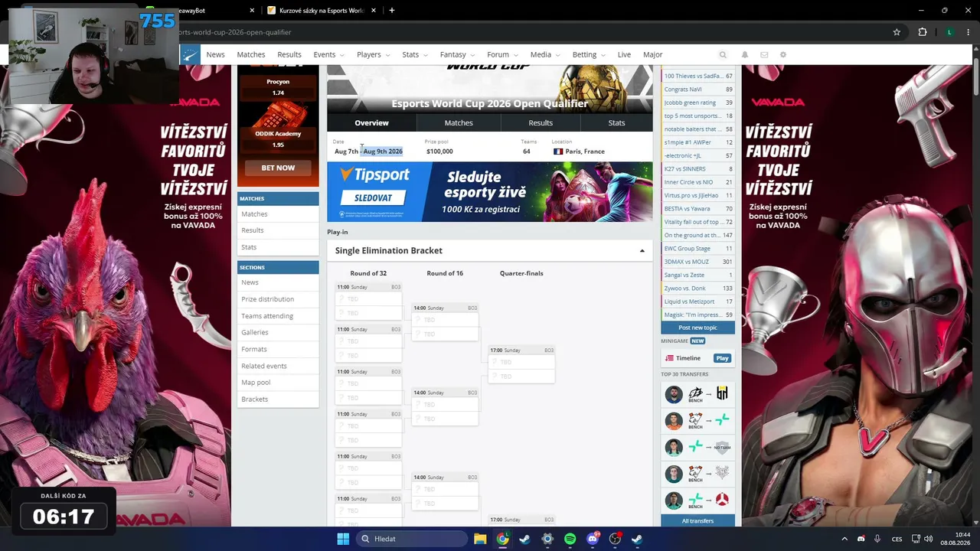Click the BET NOW button
The image size is (980, 551).
pyautogui.click(x=278, y=168)
